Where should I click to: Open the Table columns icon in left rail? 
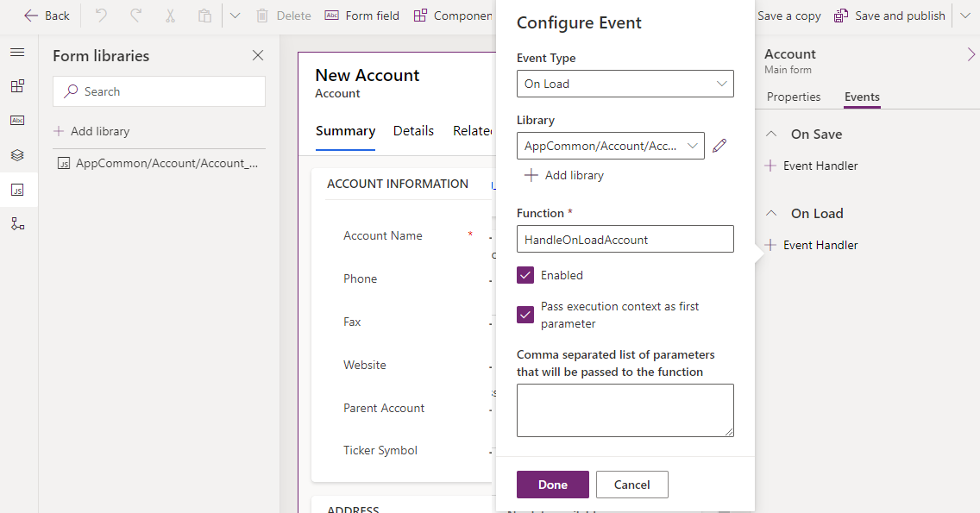(17, 121)
